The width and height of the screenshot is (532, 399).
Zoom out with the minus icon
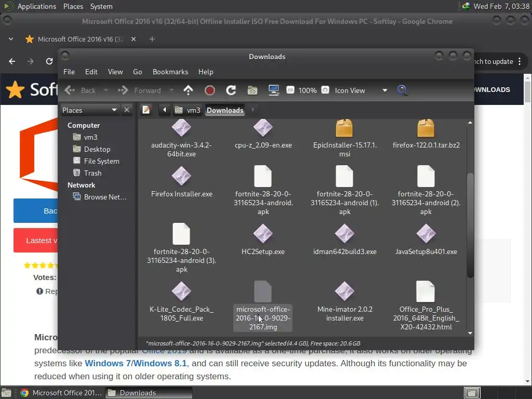click(x=290, y=90)
